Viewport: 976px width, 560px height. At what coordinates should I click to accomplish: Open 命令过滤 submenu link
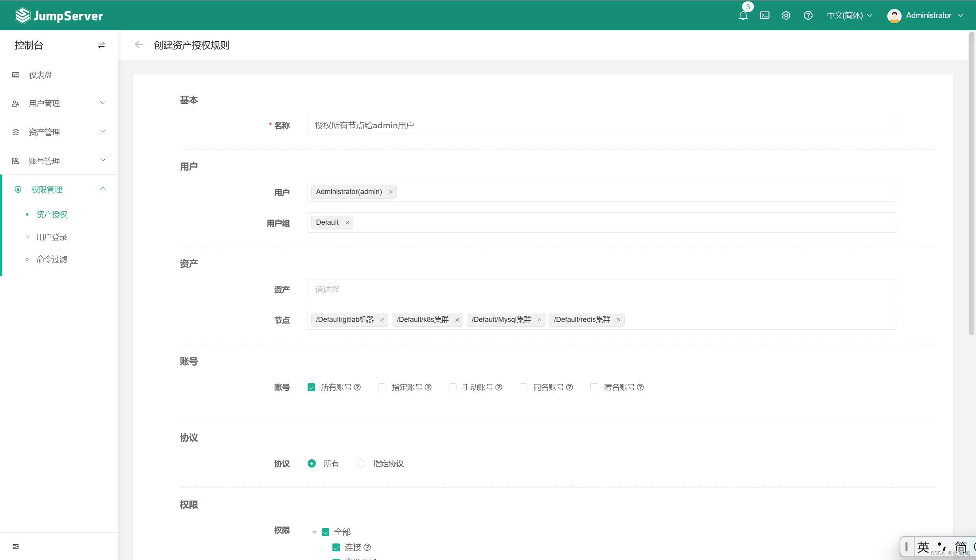[x=52, y=259]
